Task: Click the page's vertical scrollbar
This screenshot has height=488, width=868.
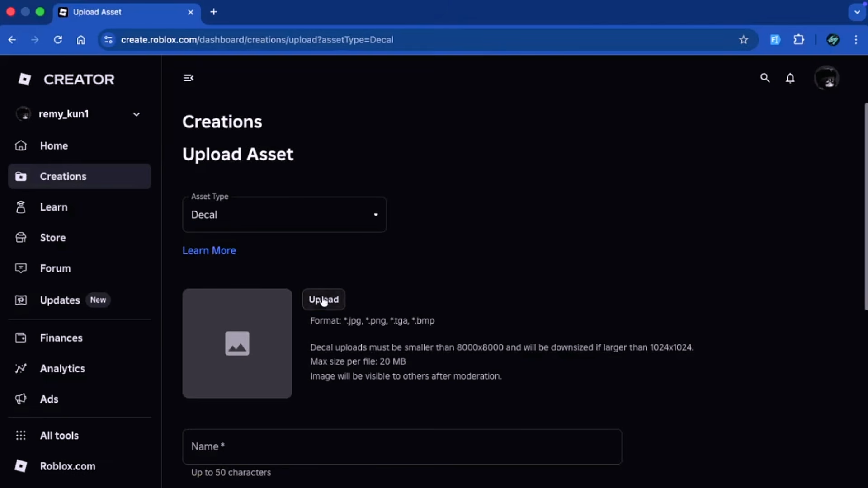Action: [866, 206]
